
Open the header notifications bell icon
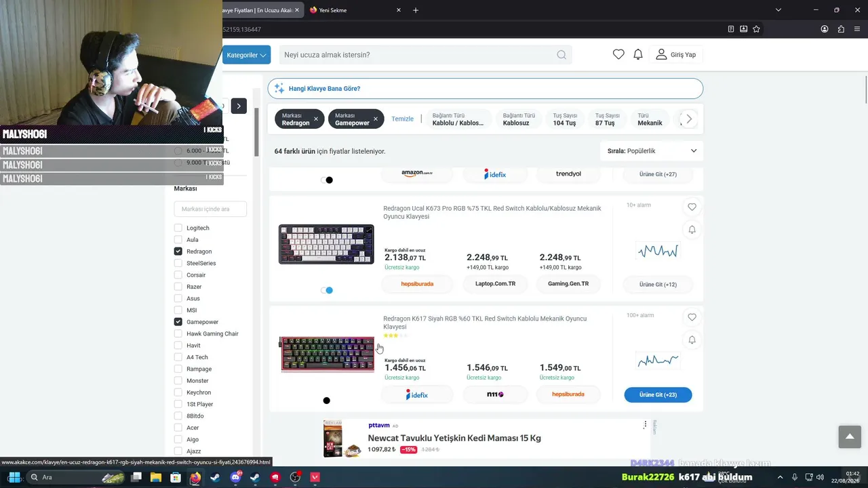(x=638, y=54)
